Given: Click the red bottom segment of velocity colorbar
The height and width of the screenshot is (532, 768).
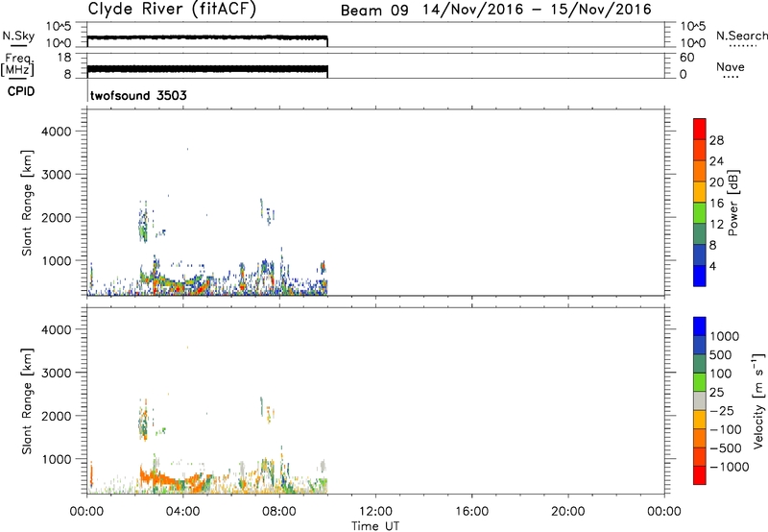Looking at the screenshot, I should point(700,475).
